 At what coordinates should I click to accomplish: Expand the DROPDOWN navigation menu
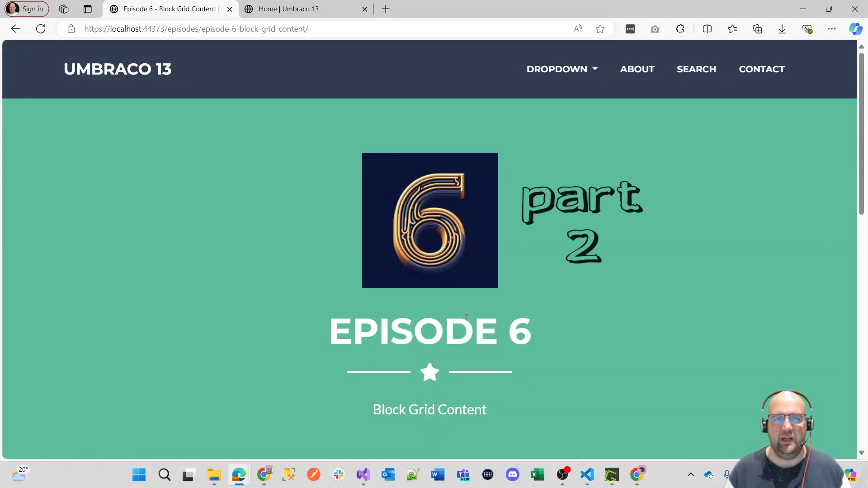561,69
